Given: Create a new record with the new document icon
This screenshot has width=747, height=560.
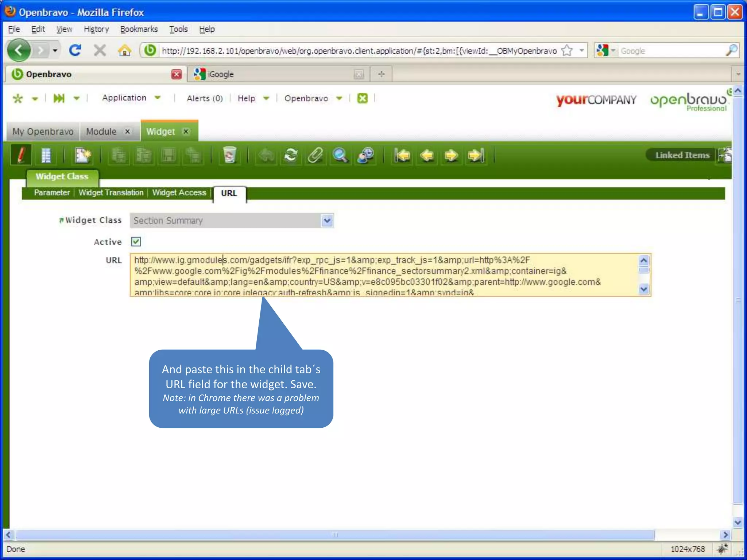Looking at the screenshot, I should coord(83,155).
